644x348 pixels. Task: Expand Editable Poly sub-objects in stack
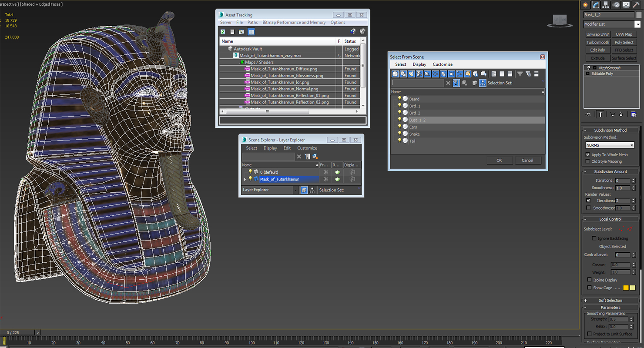point(589,74)
